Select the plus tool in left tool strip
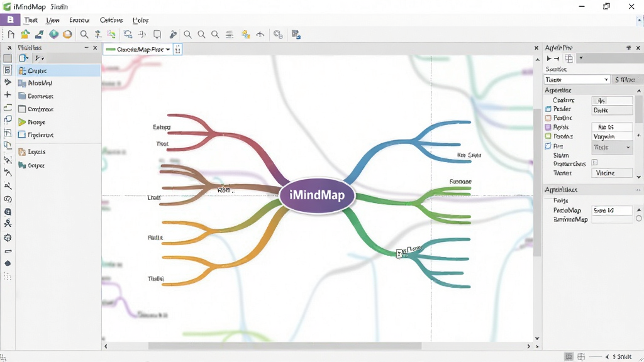This screenshot has width=644, height=362. [x=8, y=95]
